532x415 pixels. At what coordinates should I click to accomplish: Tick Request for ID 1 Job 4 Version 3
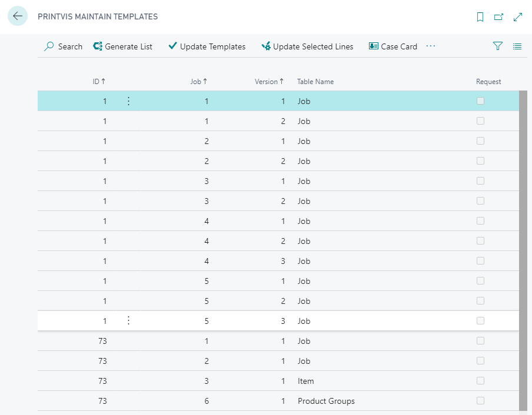click(x=480, y=260)
